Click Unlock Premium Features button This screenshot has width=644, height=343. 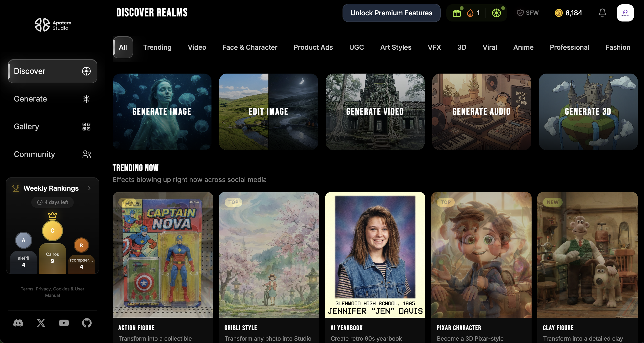click(391, 13)
